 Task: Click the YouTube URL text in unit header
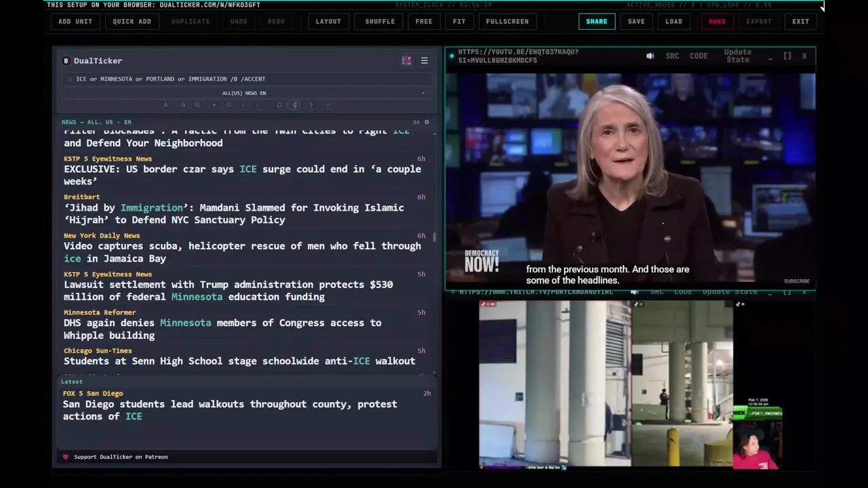coord(517,56)
